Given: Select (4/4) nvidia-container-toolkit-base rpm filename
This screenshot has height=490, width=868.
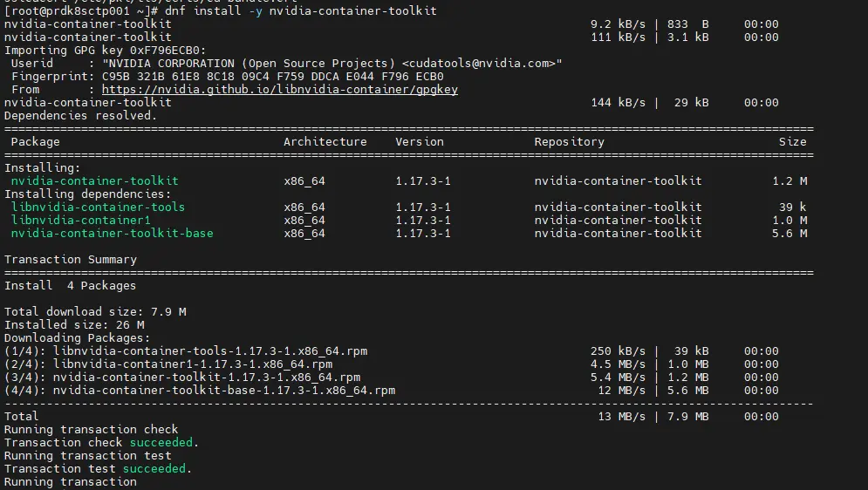Looking at the screenshot, I should click(224, 391).
